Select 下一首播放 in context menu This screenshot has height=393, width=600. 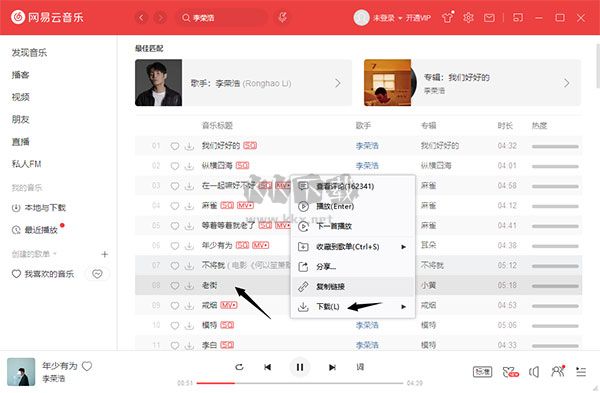tap(353, 226)
